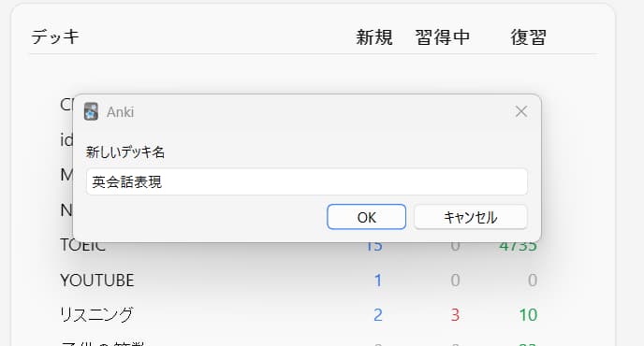
Task: Click the 新しいデッキ名 label
Action: [x=125, y=152]
